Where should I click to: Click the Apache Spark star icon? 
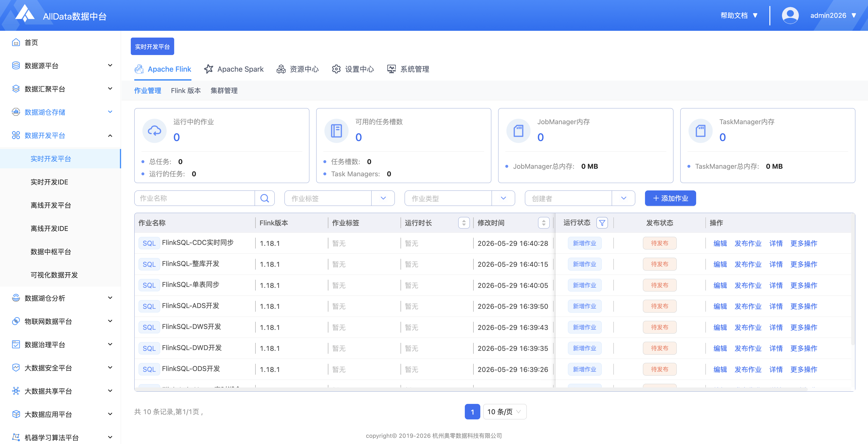tap(209, 69)
